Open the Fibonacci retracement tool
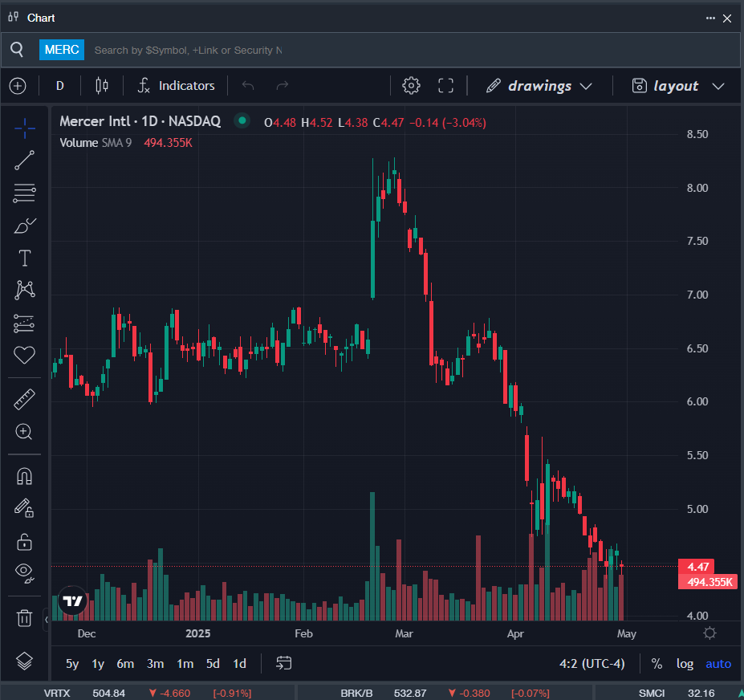The height and width of the screenshot is (700, 744). pos(25,193)
